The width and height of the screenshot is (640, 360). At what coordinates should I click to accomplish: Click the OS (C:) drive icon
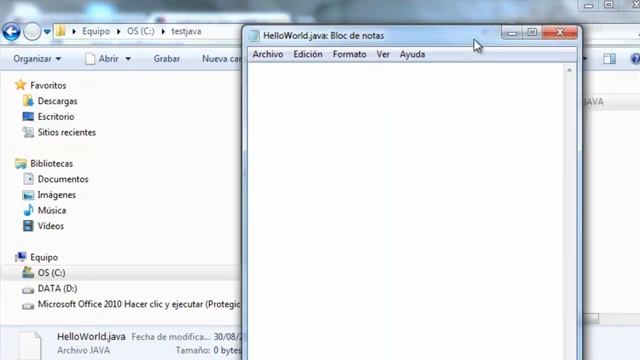28,272
